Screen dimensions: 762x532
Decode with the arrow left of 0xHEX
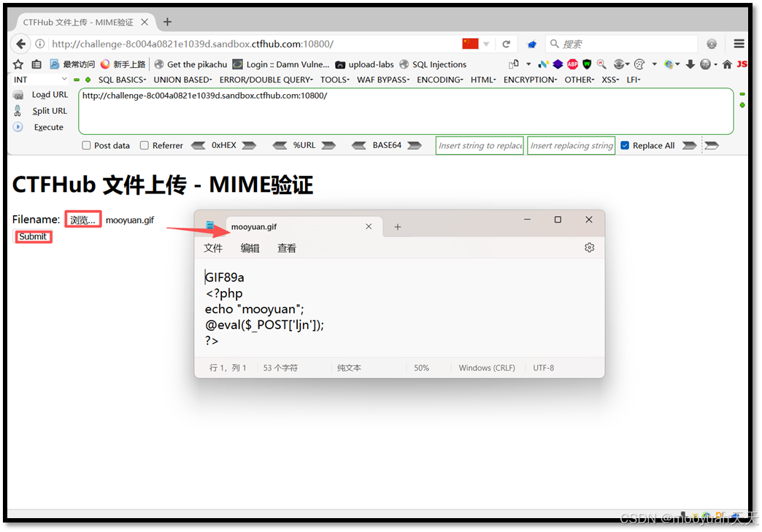click(x=199, y=145)
